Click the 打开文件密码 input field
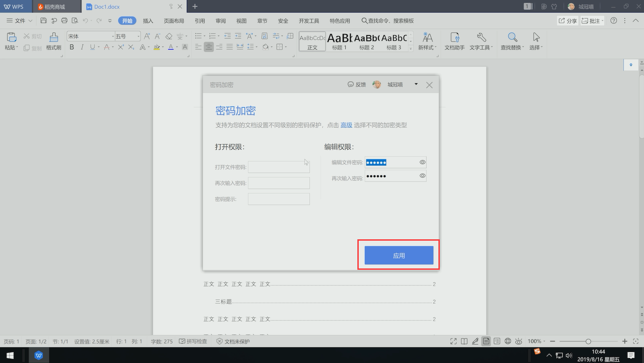Screen dimensions: 644x363 point(279,167)
